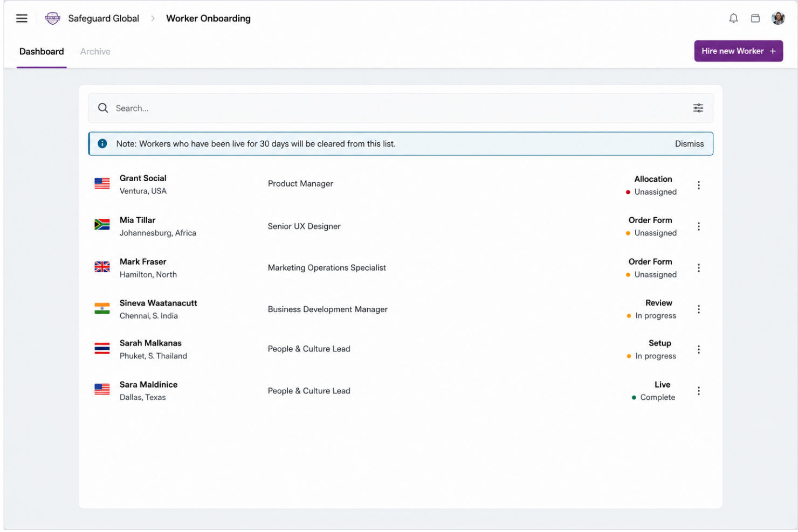Click the USA flag beside Grant Social
This screenshot has width=798, height=532.
[102, 183]
